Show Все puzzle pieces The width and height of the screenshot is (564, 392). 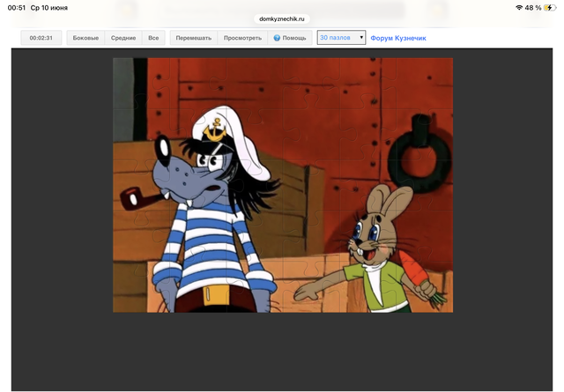click(153, 38)
